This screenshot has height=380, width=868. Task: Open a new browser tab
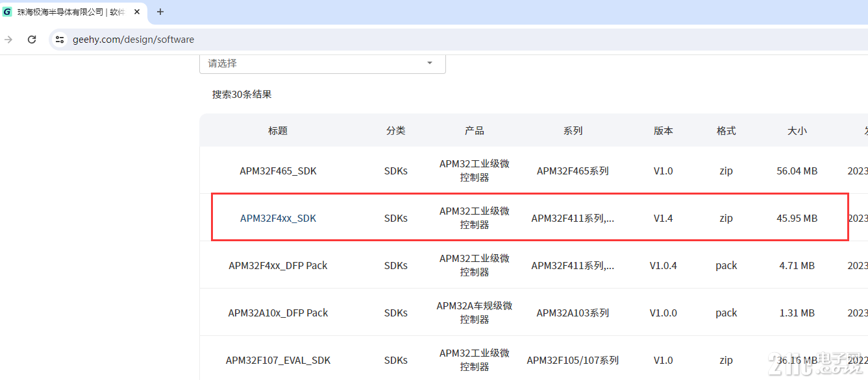tap(160, 12)
